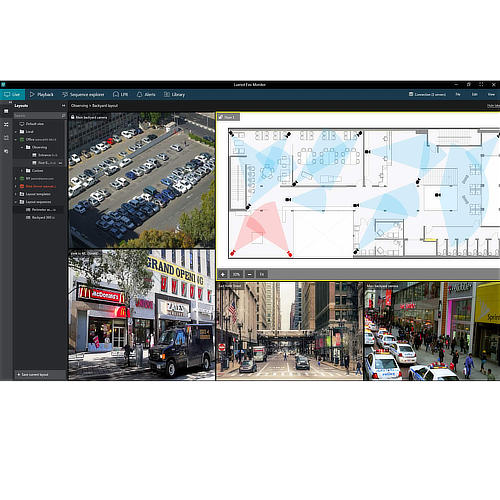
Task: Click the floor map tab label
Action: coord(228,117)
